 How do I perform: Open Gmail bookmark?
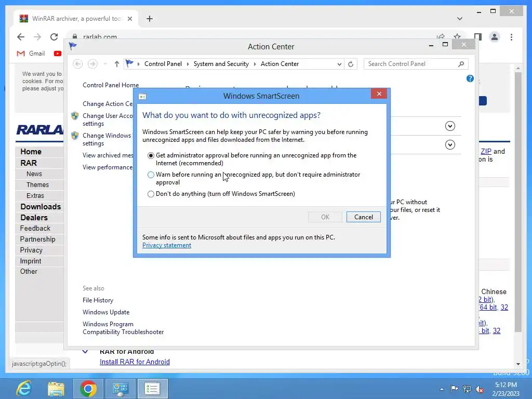point(31,54)
